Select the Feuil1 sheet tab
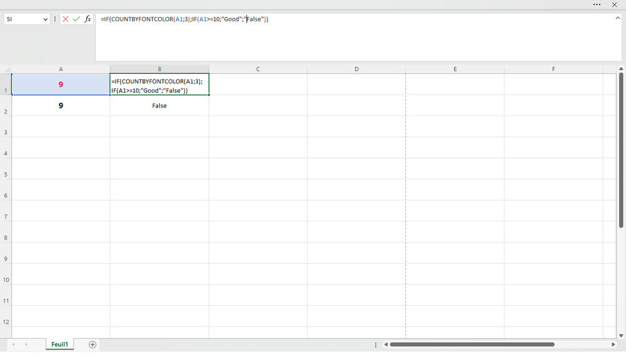626x364 pixels. (x=60, y=344)
